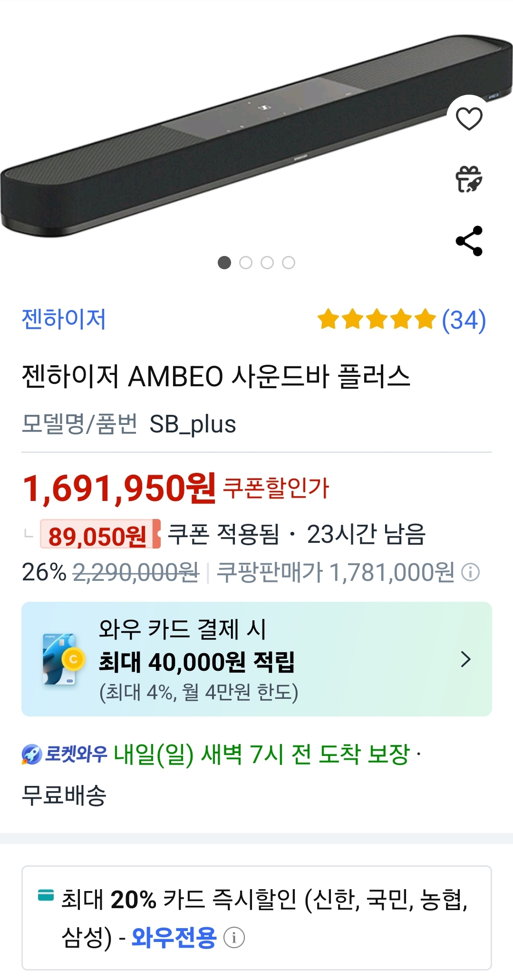
Task: Open info icon beside 쿠팡판매가 price
Action: (x=471, y=572)
